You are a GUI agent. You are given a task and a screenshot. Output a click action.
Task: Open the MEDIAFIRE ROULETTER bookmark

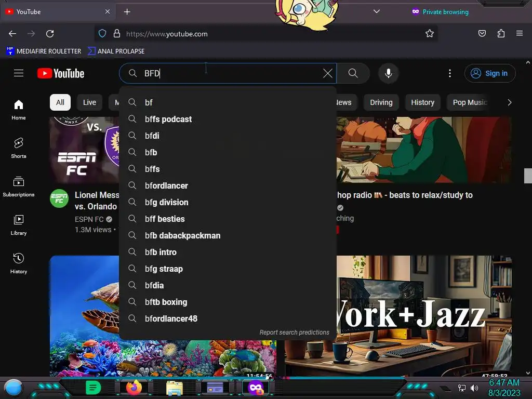44,51
